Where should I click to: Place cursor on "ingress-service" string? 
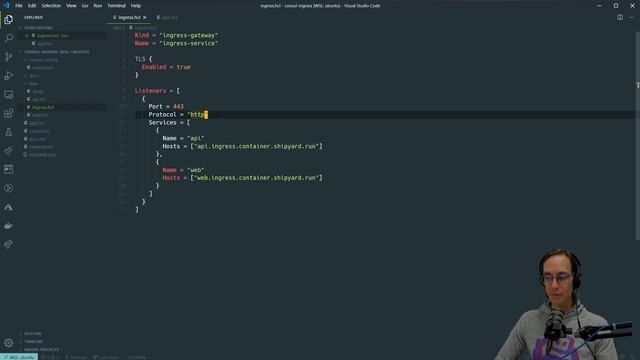coord(189,43)
